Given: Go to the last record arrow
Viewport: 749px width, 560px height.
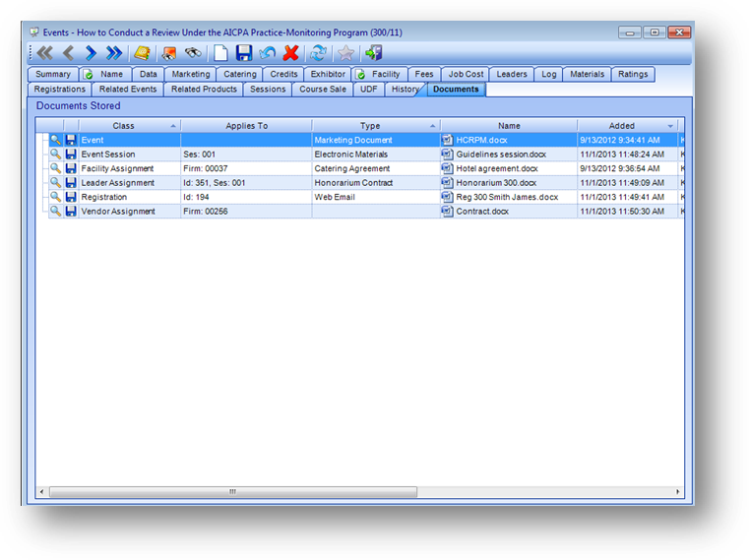Looking at the screenshot, I should tap(114, 53).
